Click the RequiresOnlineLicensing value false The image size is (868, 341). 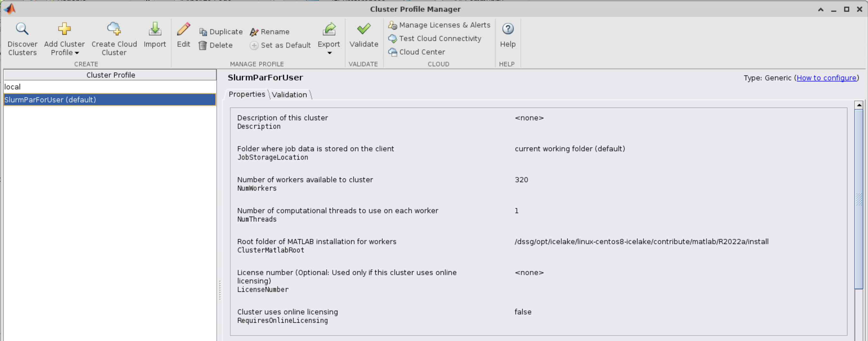523,312
